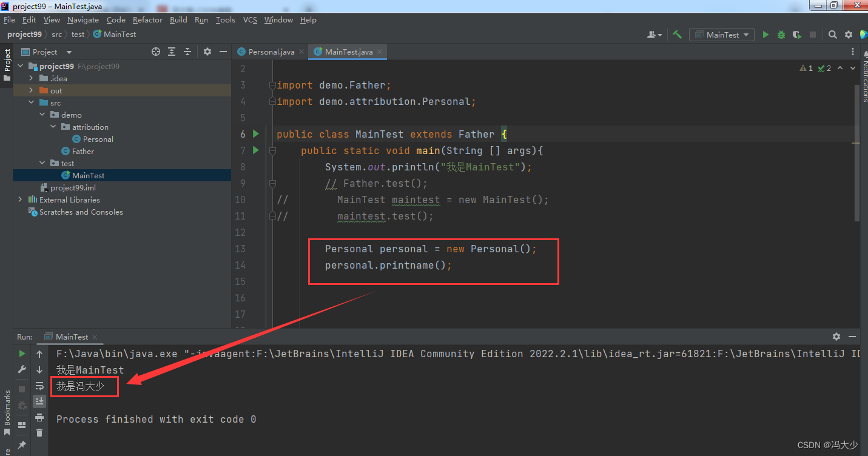Image resolution: width=868 pixels, height=456 pixels.
Task: Select project99.iml file in tree
Action: pyautogui.click(x=67, y=187)
